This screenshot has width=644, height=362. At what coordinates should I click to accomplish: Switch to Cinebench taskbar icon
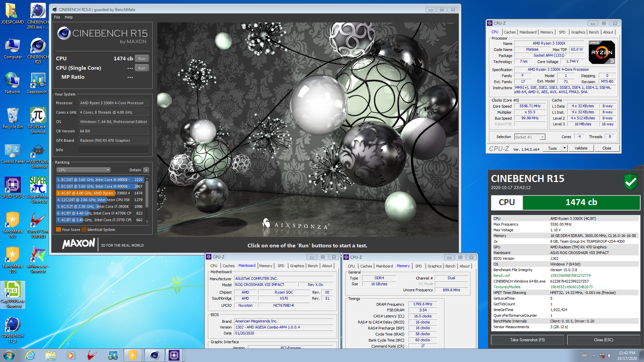point(154,355)
